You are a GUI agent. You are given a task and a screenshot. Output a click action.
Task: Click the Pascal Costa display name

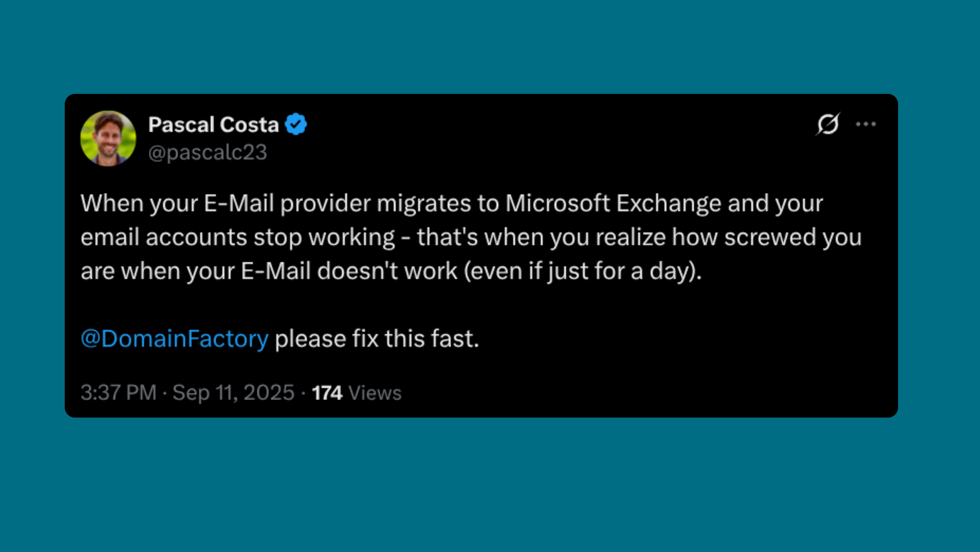click(x=213, y=125)
